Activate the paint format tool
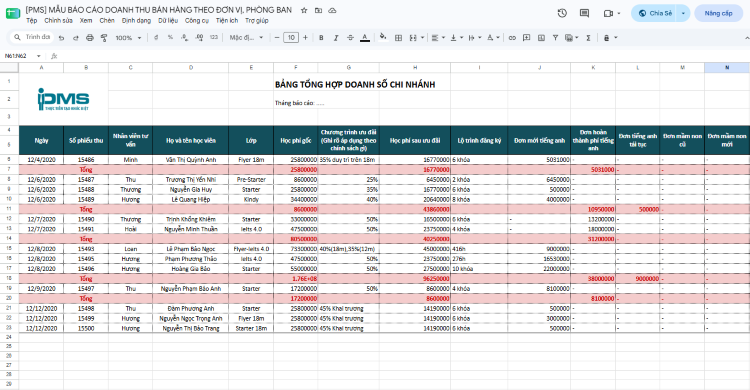Screen dimensions: 750x390 tap(104, 37)
